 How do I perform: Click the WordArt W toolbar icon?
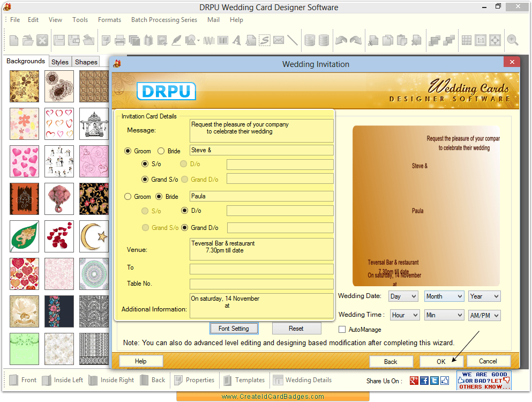pos(208,40)
